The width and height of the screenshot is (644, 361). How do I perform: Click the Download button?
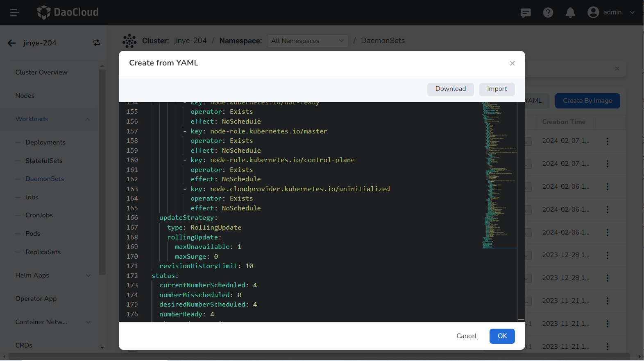click(450, 89)
